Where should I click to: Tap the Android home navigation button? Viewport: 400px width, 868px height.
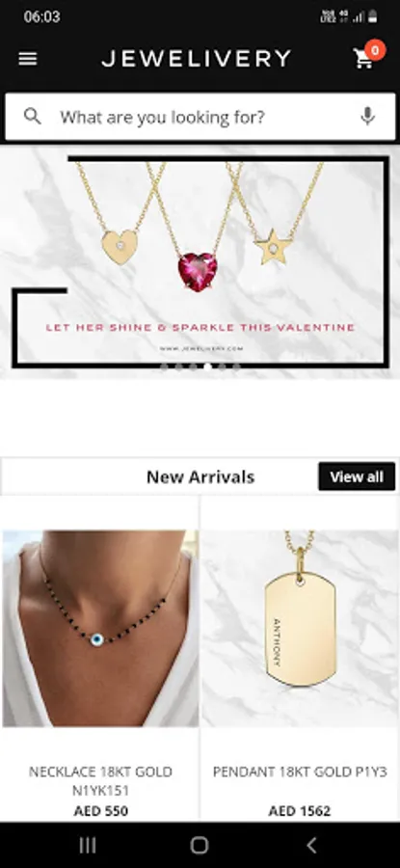coord(200,845)
